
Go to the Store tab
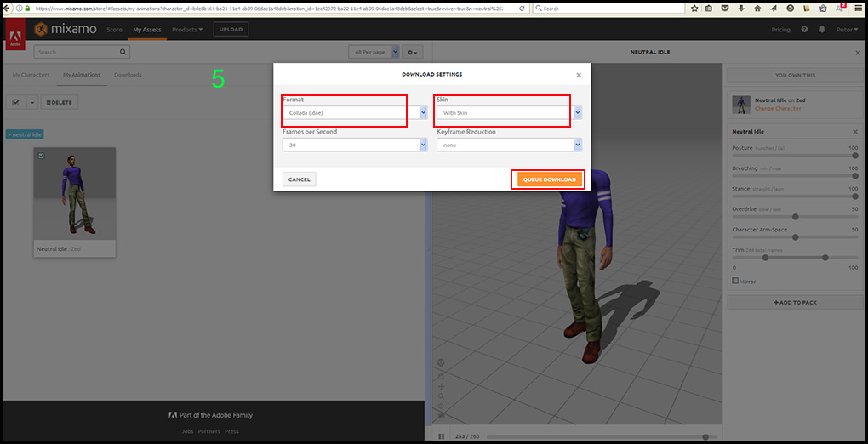(x=115, y=29)
